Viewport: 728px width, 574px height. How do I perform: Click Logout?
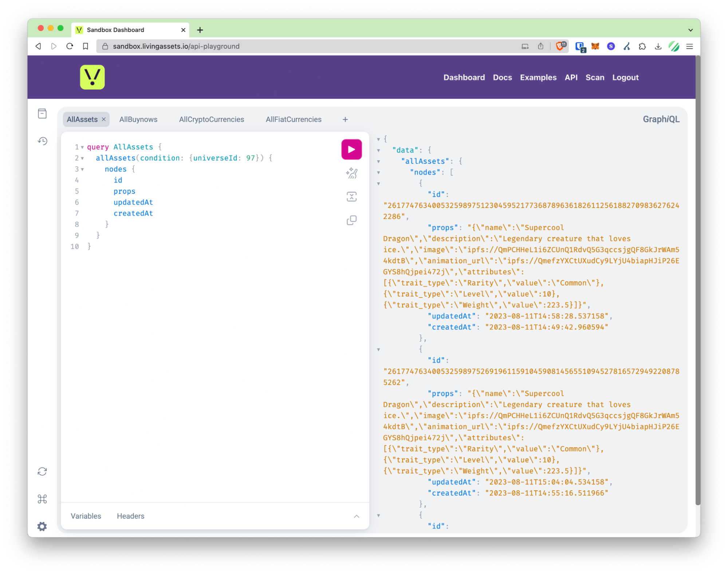[x=625, y=77]
